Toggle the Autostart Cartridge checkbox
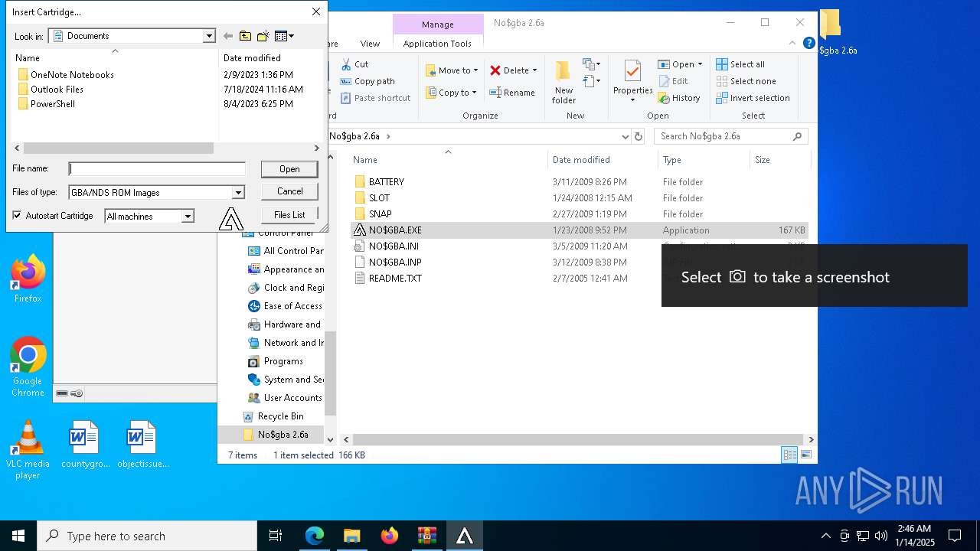The image size is (980, 551). [x=17, y=216]
